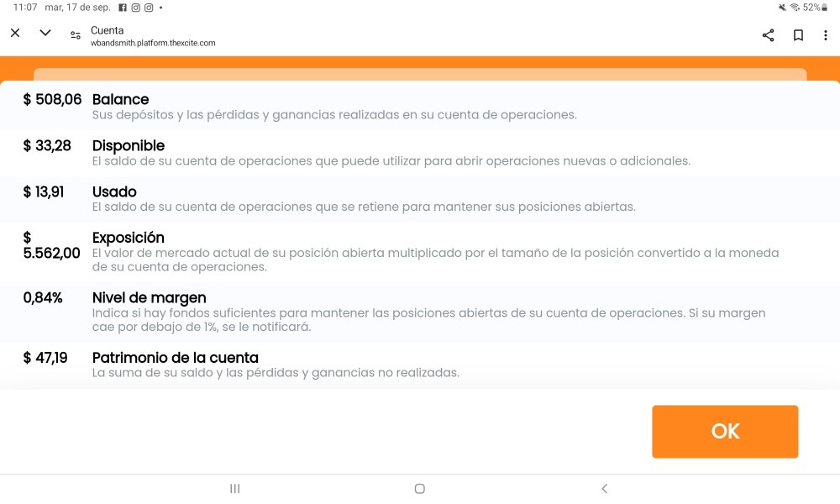The width and height of the screenshot is (840, 504).
Task: Tap the Wi-Fi status icon
Action: tap(795, 8)
